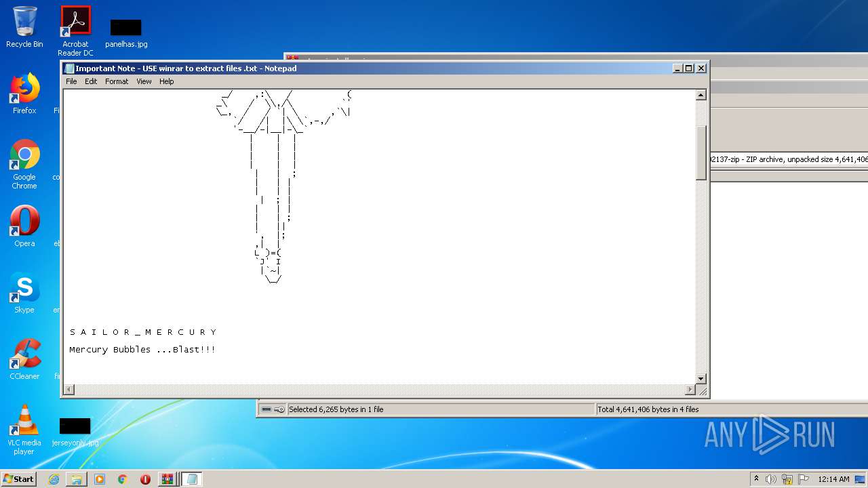Click WinRAR status bar drive and key icon
This screenshot has width=868, height=488.
click(273, 409)
